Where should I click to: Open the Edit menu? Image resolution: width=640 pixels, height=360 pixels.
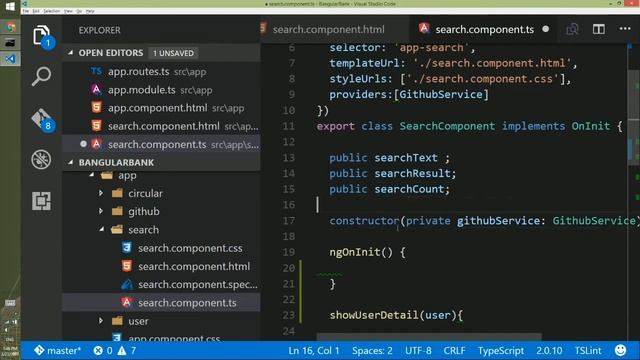click(x=36, y=11)
